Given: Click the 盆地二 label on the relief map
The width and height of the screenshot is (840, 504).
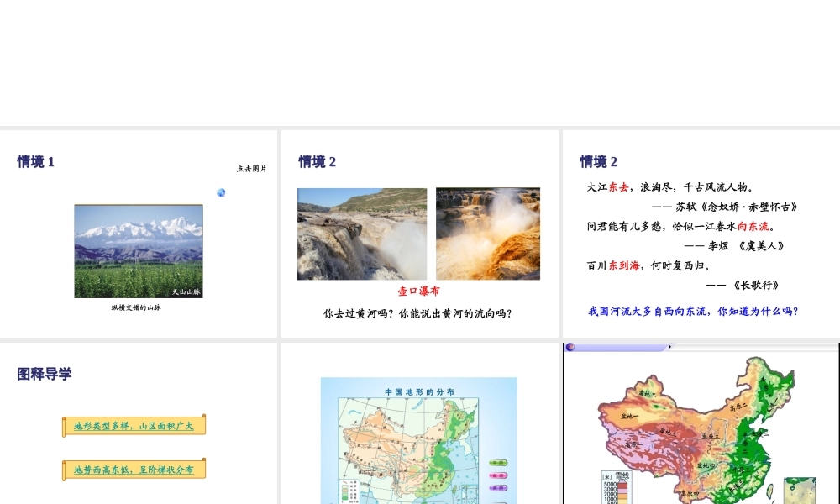Looking at the screenshot, I should coord(647,394).
